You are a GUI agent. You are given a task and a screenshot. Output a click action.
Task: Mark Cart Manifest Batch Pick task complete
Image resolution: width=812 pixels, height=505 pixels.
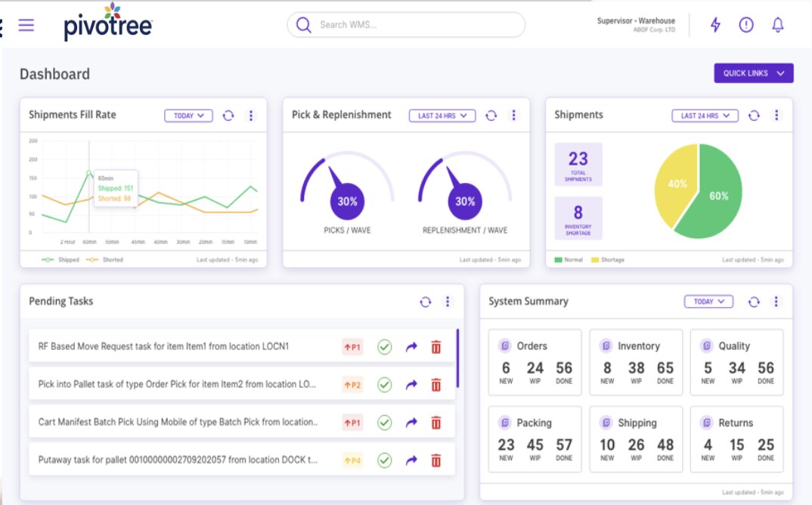(385, 423)
